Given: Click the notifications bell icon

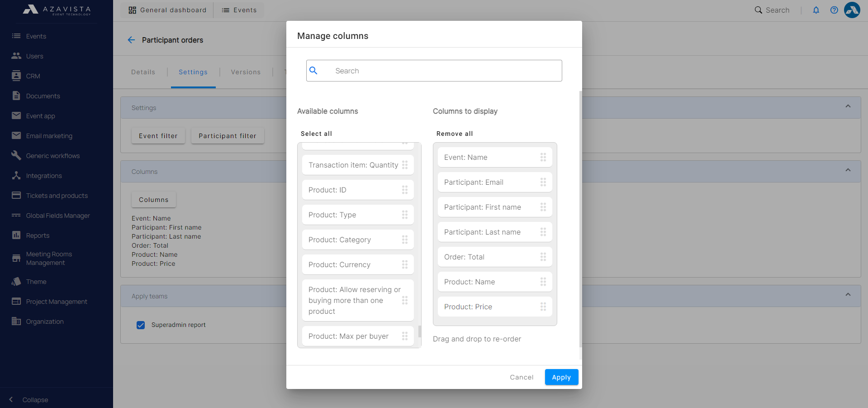Looking at the screenshot, I should coord(816,10).
